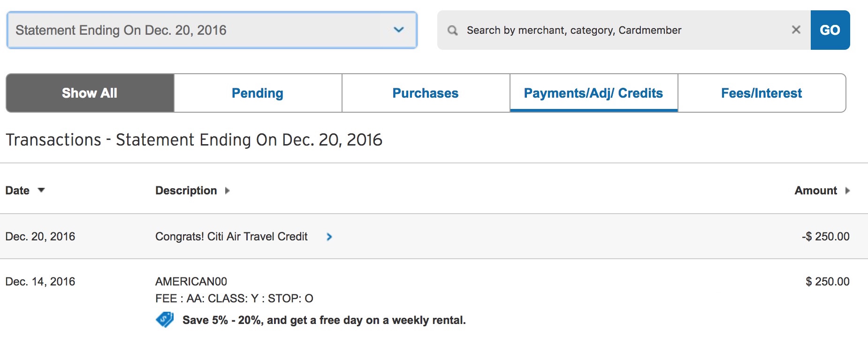Screen dimensions: 868x339
Task: Expand Citi Air Travel Credit details chevron
Action: (x=329, y=237)
